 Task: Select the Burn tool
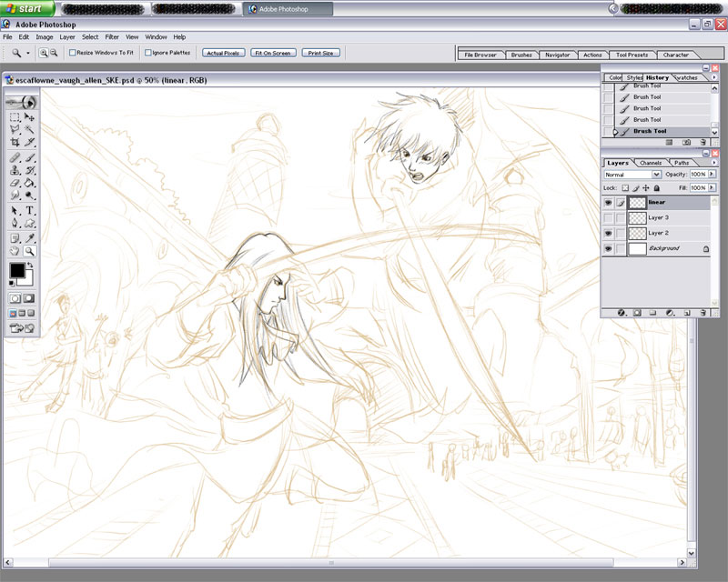coord(29,195)
